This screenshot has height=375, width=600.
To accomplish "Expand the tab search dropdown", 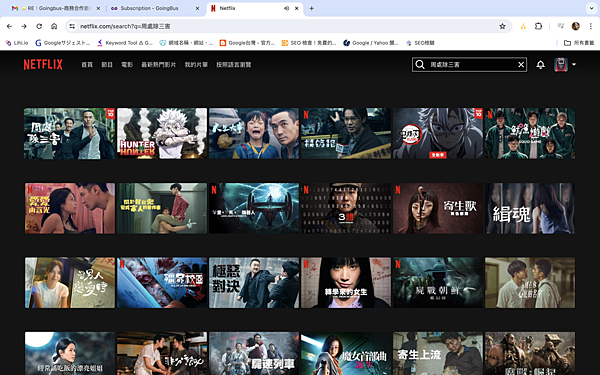I will tap(591, 8).
